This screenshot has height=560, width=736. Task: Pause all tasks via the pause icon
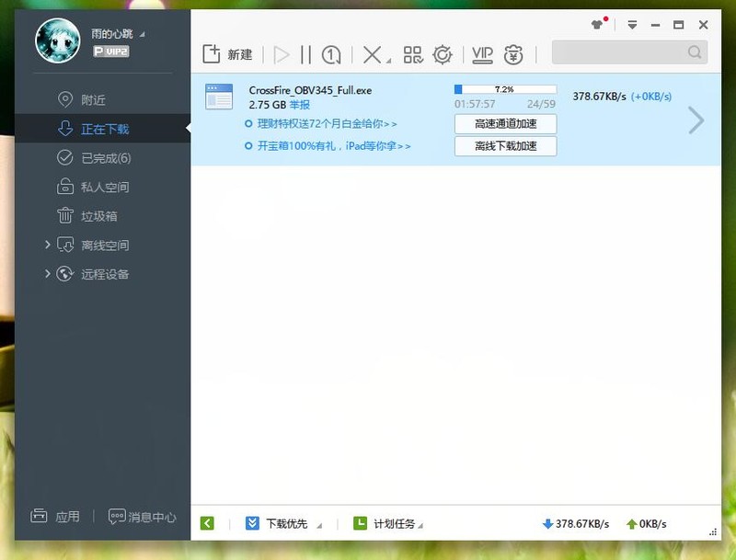305,54
